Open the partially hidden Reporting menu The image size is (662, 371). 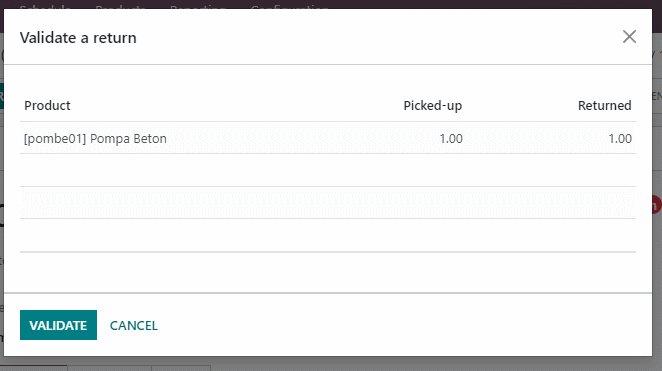click(198, 7)
